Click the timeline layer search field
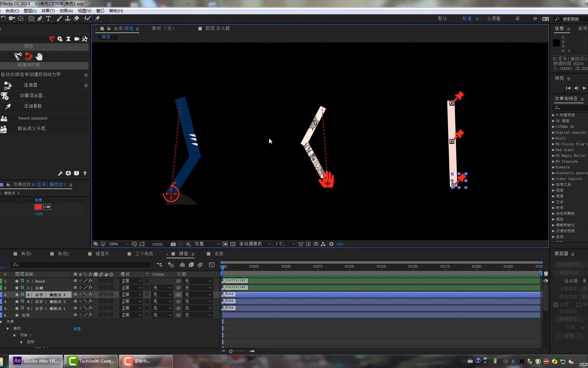 tap(82, 265)
